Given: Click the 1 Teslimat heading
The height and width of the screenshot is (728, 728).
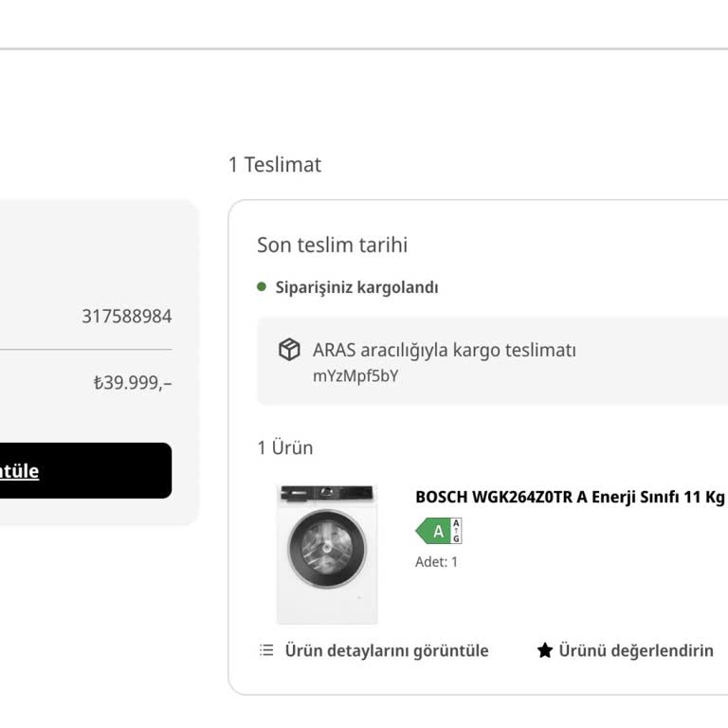Looking at the screenshot, I should click(x=275, y=164).
